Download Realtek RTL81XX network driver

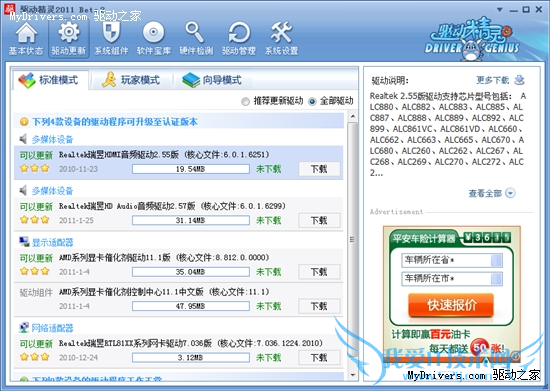(319, 358)
